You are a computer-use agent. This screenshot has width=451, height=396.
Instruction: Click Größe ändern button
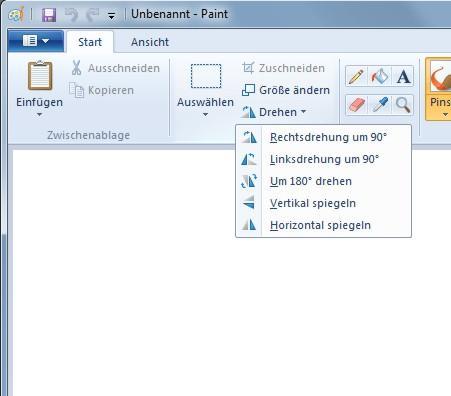coord(286,90)
